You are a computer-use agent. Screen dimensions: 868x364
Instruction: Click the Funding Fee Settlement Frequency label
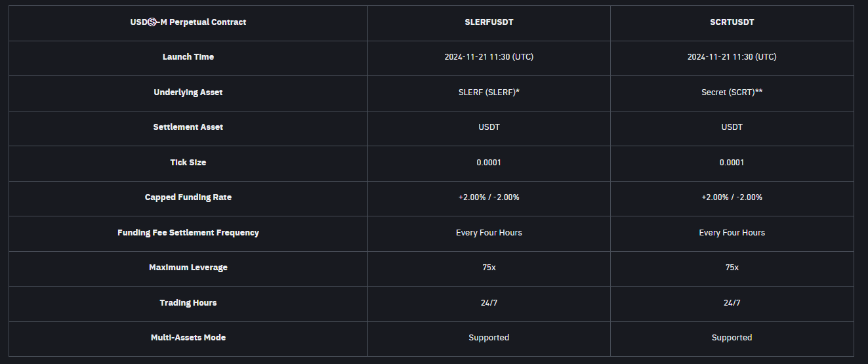[188, 233]
